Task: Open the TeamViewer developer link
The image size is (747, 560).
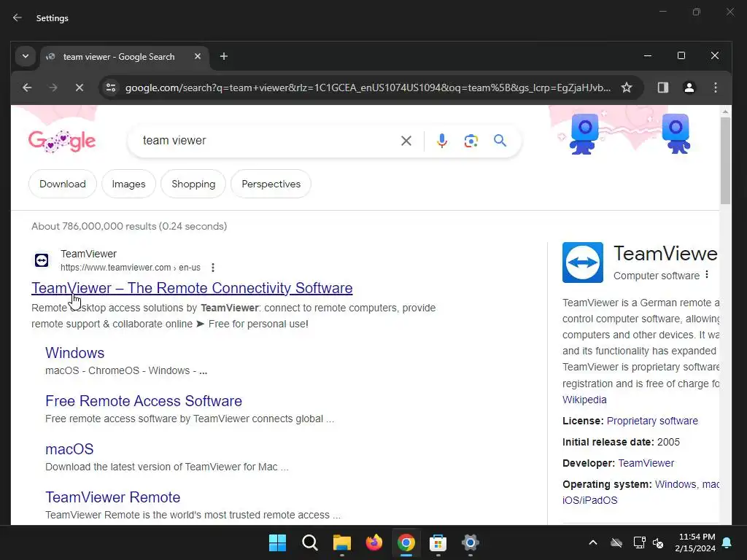Action: click(646, 463)
